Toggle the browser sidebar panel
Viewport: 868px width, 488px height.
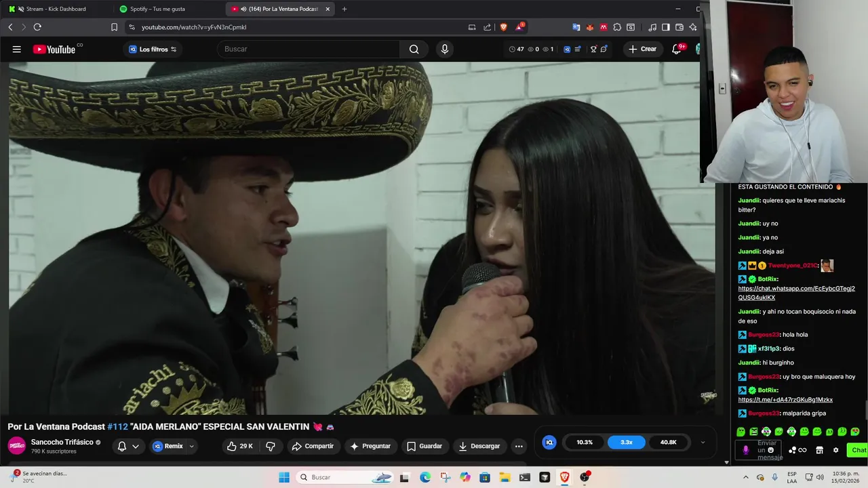[x=666, y=27]
